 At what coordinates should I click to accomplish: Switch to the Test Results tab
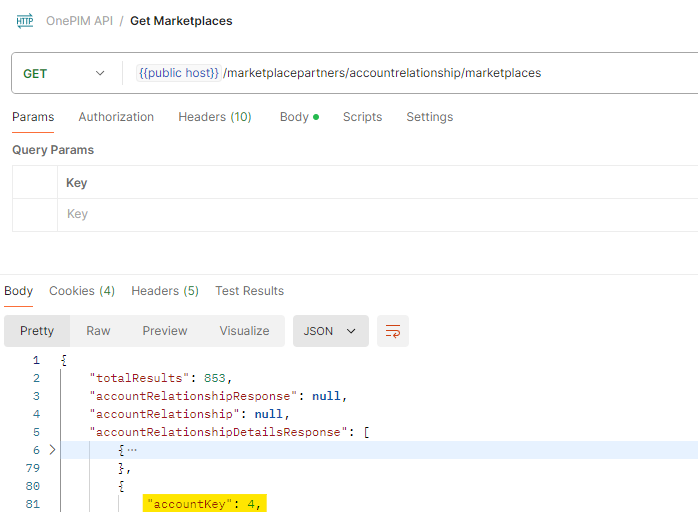coord(250,291)
